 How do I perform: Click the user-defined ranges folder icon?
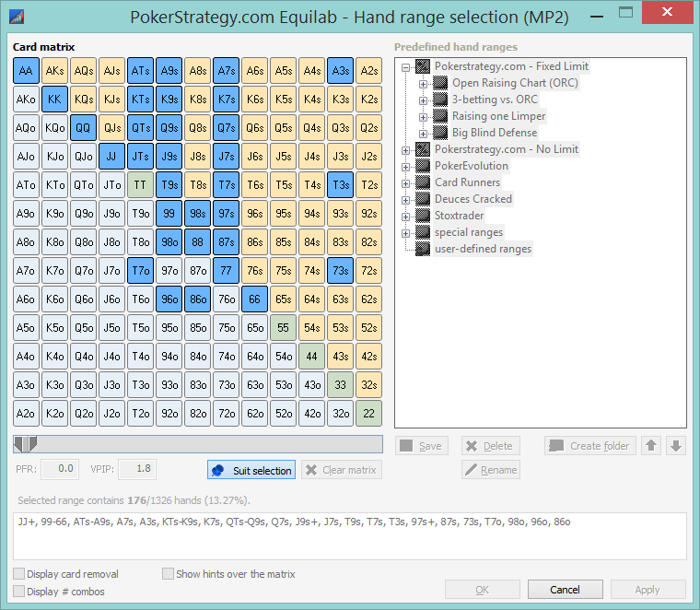(423, 249)
